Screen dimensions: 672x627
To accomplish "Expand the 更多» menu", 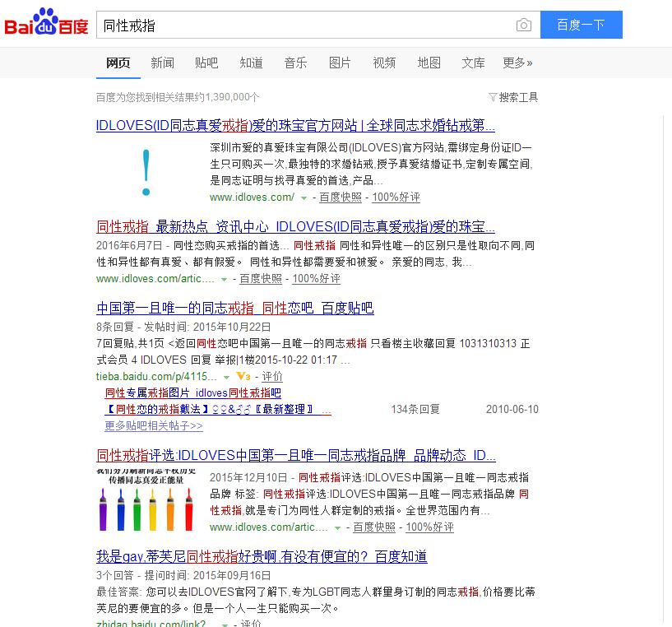I will 517,63.
